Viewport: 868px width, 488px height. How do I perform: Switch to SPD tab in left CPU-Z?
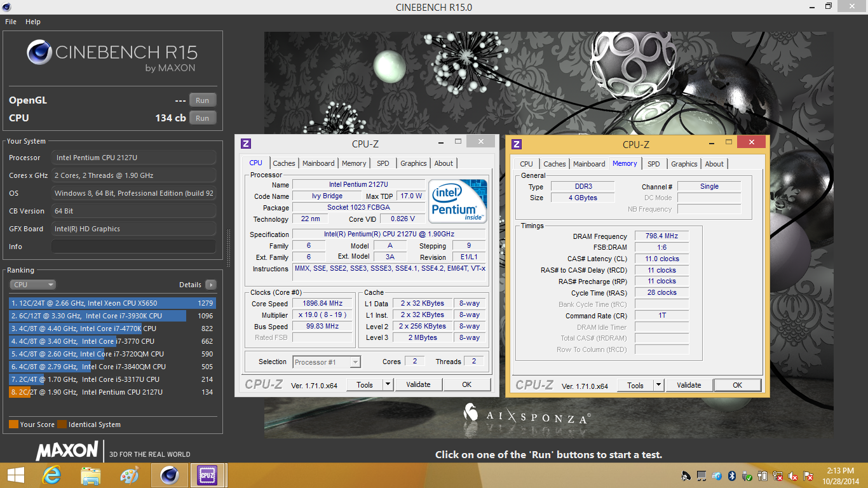pos(383,163)
